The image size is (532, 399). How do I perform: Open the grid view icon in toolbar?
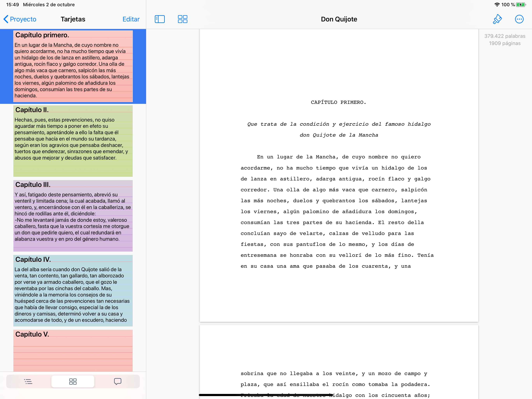pos(182,19)
